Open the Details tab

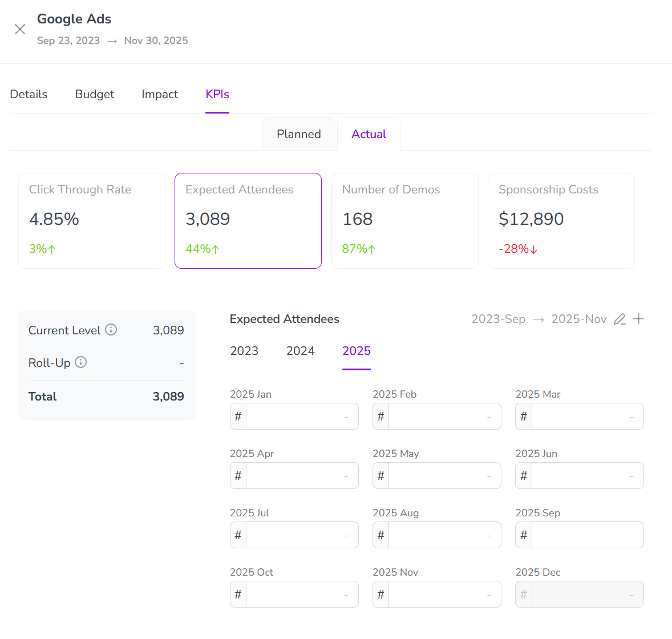[x=29, y=94]
